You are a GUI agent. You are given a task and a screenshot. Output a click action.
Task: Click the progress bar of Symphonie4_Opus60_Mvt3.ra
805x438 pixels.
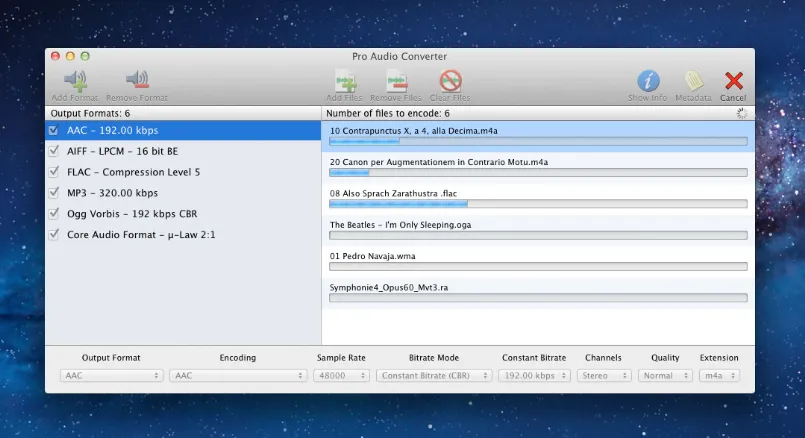[x=538, y=298]
